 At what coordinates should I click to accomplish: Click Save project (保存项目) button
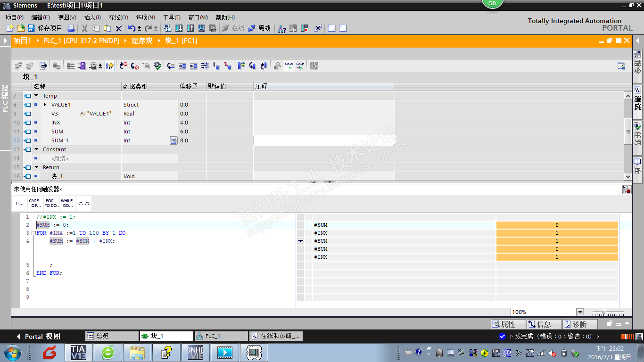(45, 28)
